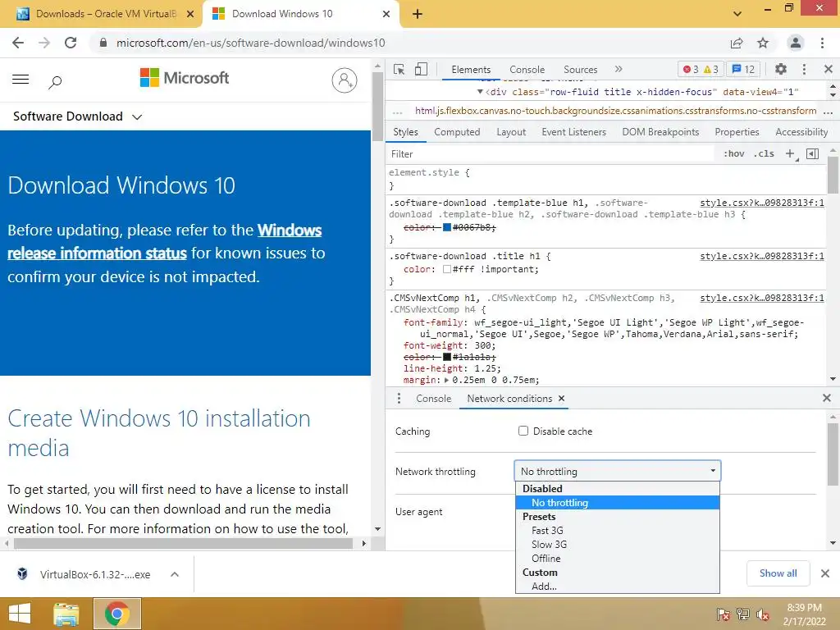Bookmark this page with the star icon
This screenshot has width=840, height=630.
tap(763, 43)
